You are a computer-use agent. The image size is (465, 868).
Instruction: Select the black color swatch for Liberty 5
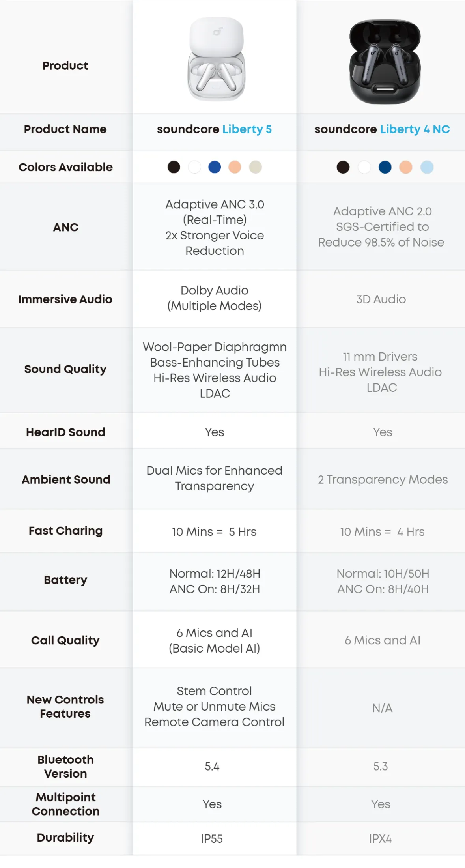(x=174, y=167)
